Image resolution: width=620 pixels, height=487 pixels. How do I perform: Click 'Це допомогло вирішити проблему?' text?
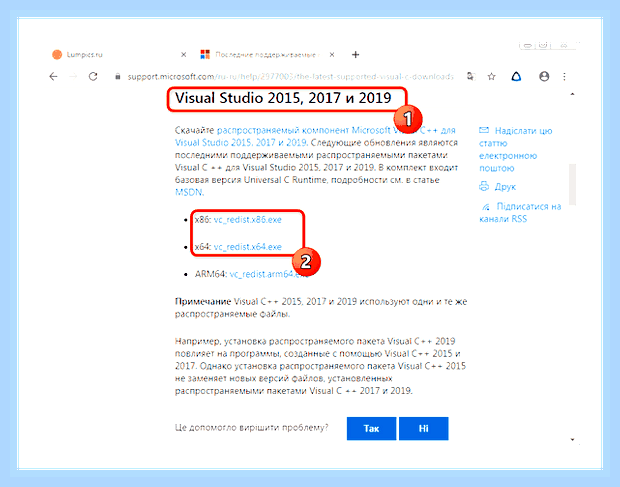pyautogui.click(x=251, y=428)
